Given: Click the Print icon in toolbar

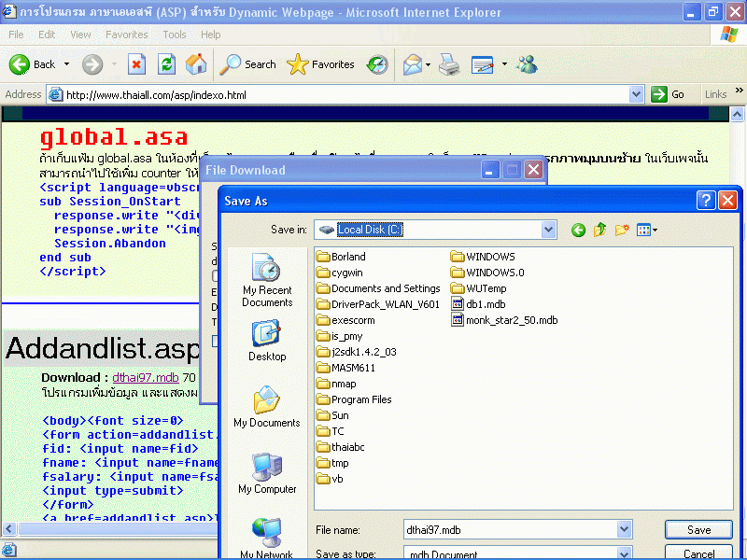Looking at the screenshot, I should (x=449, y=64).
